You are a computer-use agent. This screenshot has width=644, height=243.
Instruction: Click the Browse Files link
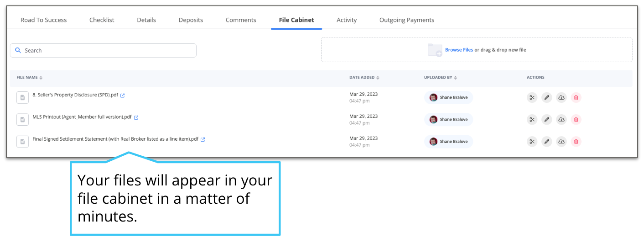[459, 50]
